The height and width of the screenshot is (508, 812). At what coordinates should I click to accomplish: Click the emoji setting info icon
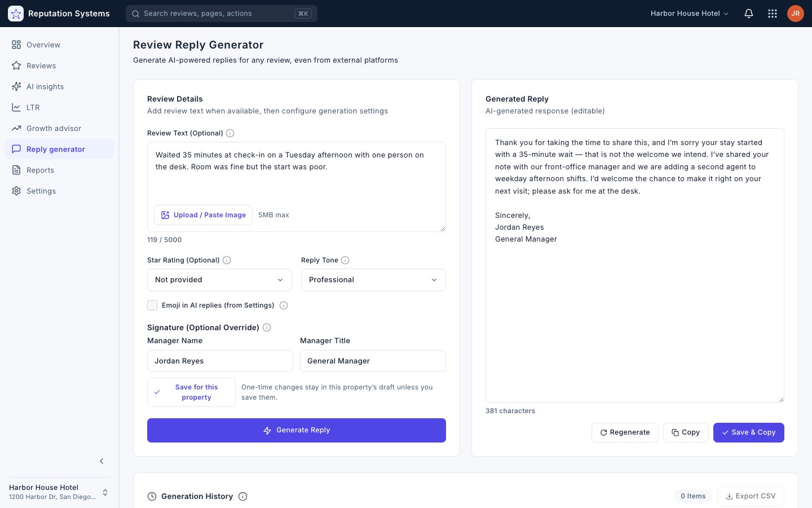[284, 305]
